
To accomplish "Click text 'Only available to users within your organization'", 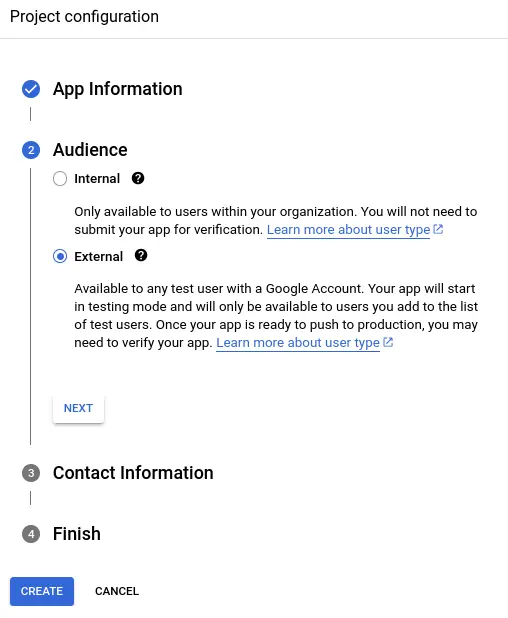I will pyautogui.click(x=215, y=212).
